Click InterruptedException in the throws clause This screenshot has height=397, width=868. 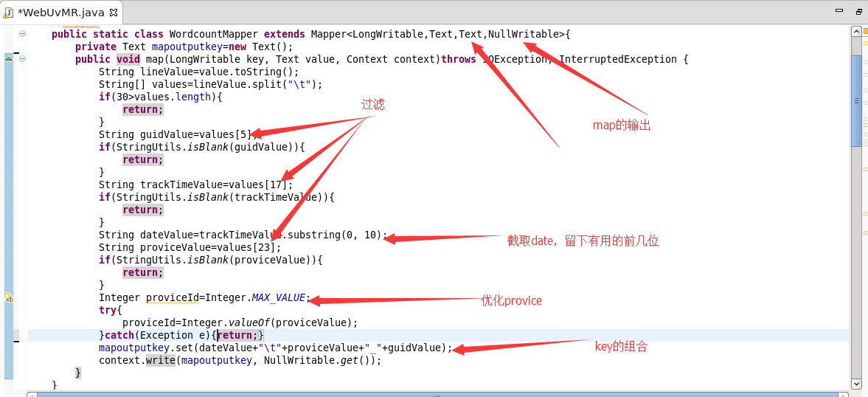[617, 59]
